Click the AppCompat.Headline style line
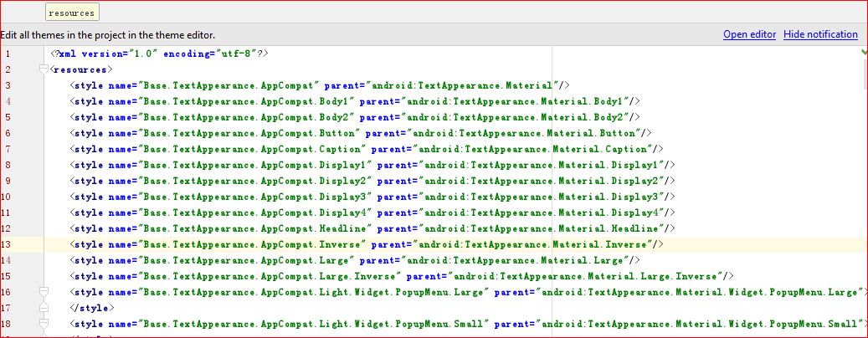This screenshot has width=868, height=338. 372,228
